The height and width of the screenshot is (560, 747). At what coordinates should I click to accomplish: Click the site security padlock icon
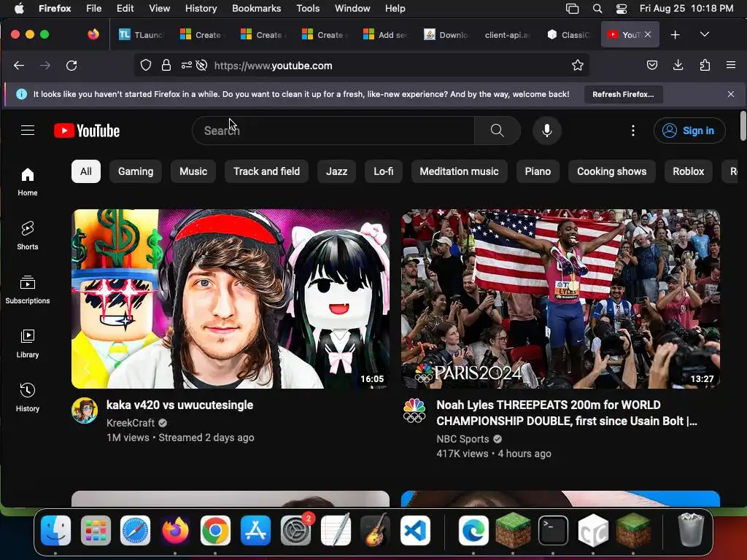pos(166,65)
